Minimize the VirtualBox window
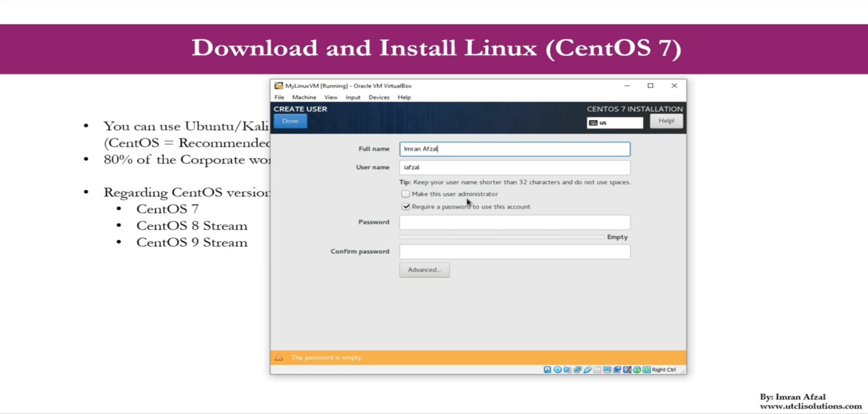 [x=627, y=86]
